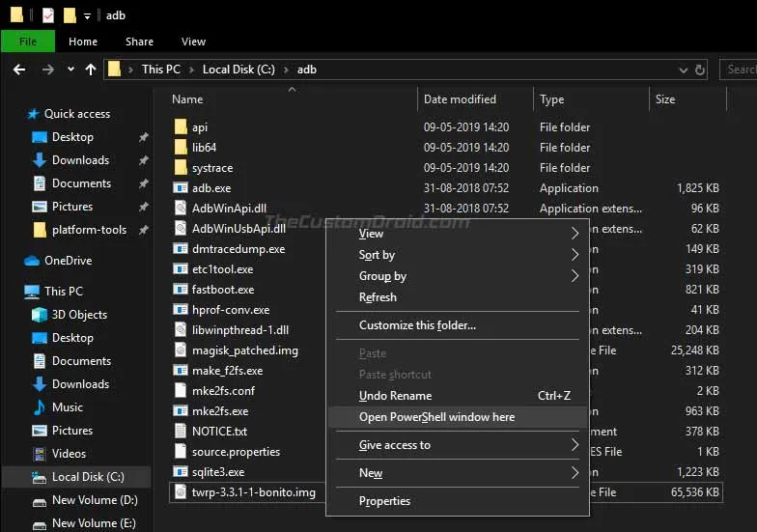Select fastboot.exe file icon
This screenshot has width=757, height=532.
point(181,290)
